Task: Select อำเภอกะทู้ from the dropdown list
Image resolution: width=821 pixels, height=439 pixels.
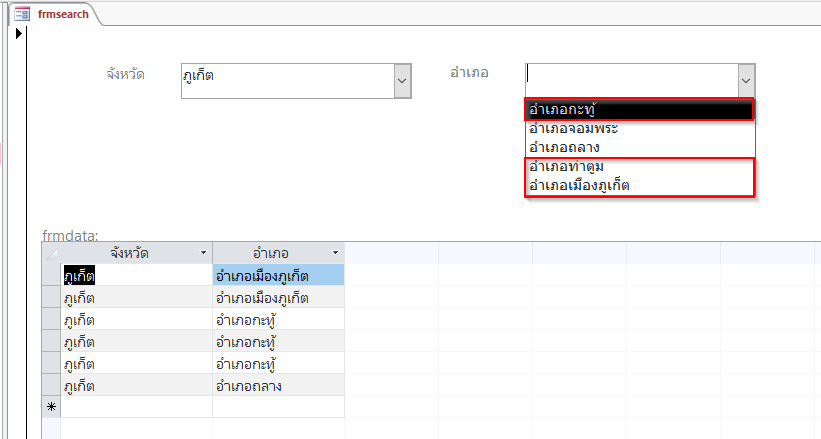Action: 639,109
